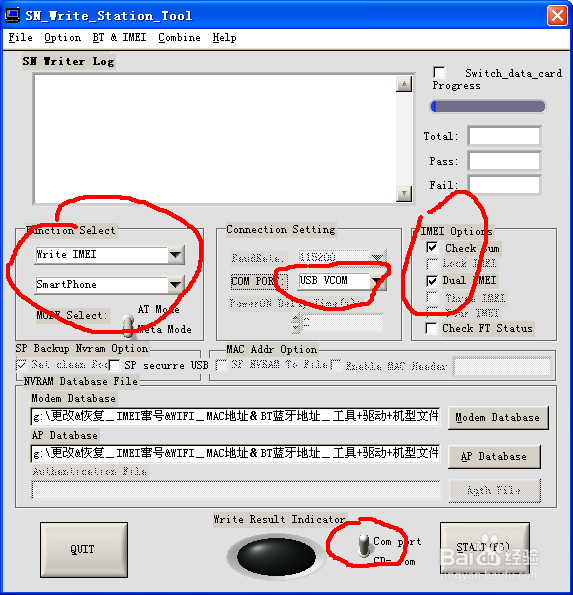Click the log scrollbar down arrow
This screenshot has height=595, width=573.
[x=404, y=194]
